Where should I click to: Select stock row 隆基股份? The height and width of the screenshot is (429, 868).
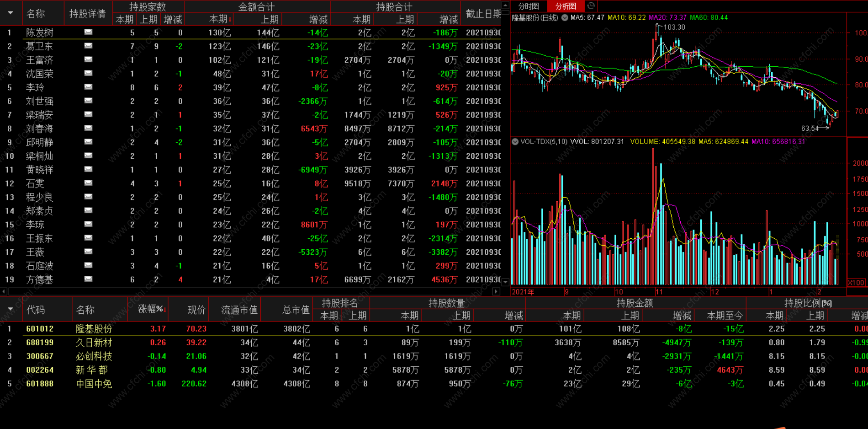pyautogui.click(x=434, y=328)
